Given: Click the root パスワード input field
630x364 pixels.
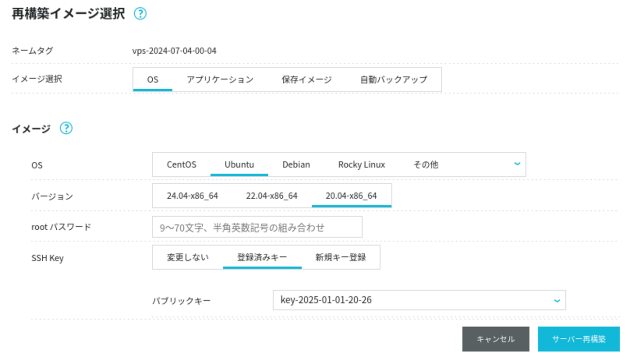Looking at the screenshot, I should pyautogui.click(x=257, y=227).
